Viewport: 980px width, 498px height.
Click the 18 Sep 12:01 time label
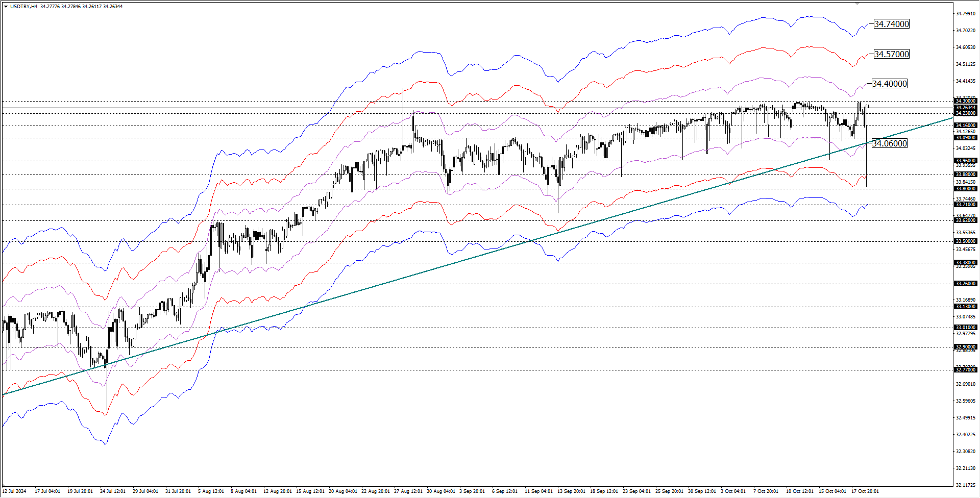[604, 491]
